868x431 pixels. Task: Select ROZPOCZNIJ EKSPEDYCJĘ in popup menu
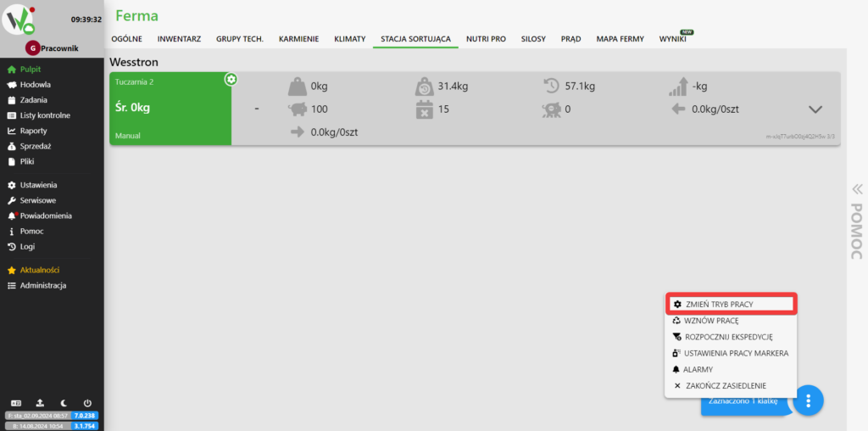click(728, 337)
